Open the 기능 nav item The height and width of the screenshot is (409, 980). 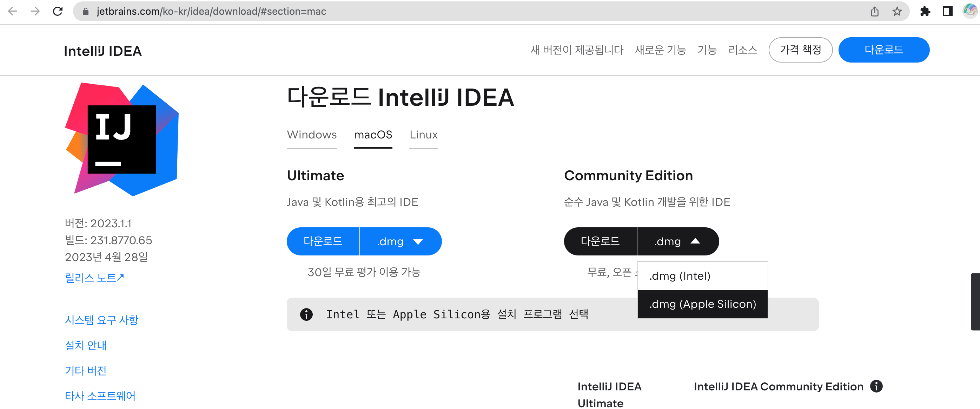coord(707,50)
